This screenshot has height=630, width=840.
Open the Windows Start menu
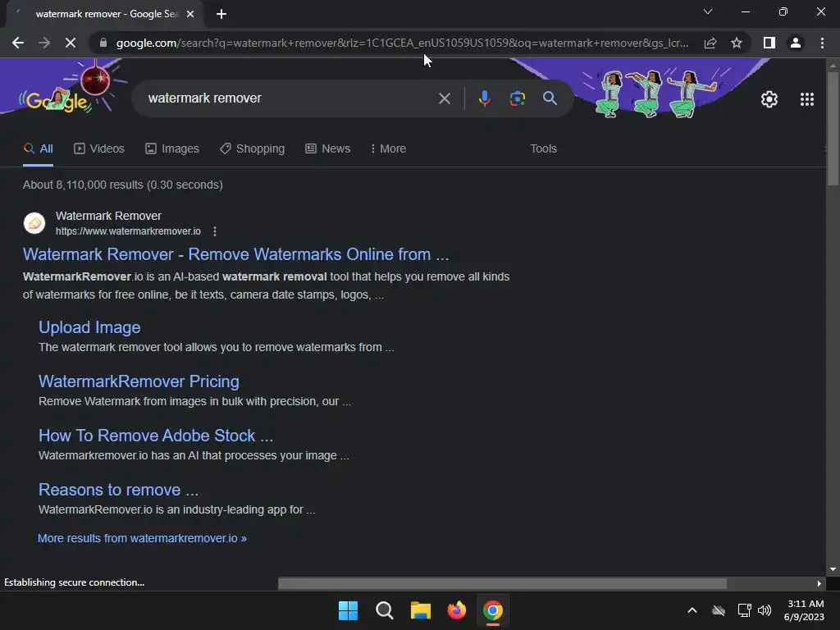click(x=348, y=610)
